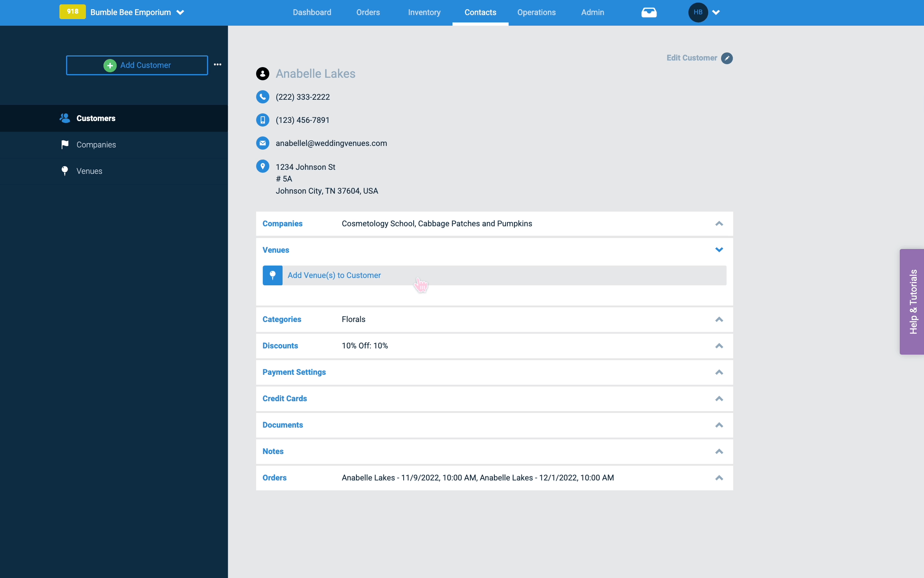This screenshot has width=924, height=578.
Task: Click the person icon next to Anabelle Lakes
Action: pyautogui.click(x=263, y=74)
